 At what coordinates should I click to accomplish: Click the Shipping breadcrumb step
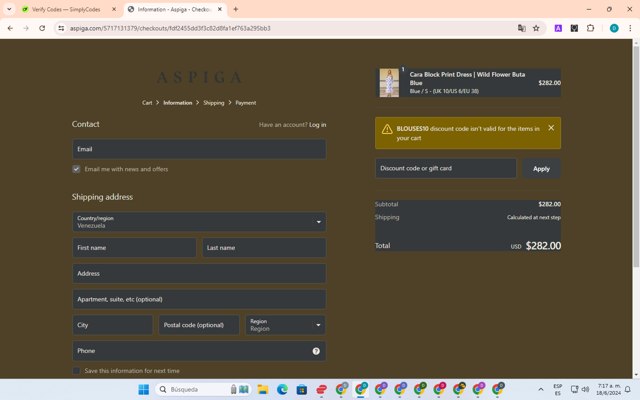(214, 103)
